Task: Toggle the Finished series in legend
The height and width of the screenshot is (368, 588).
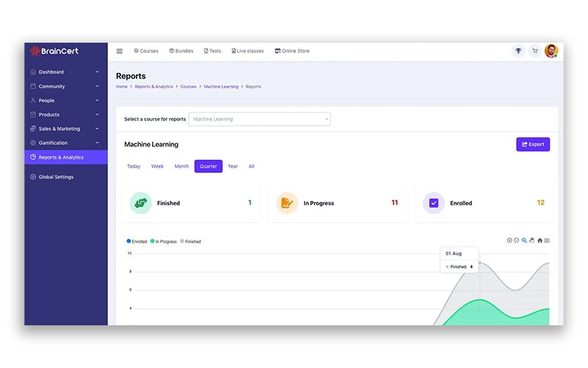Action: pos(190,241)
